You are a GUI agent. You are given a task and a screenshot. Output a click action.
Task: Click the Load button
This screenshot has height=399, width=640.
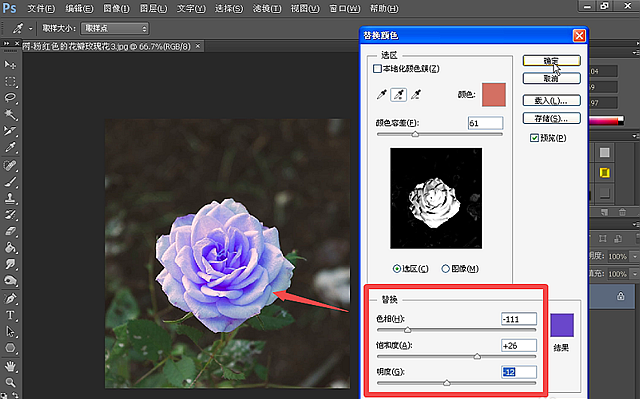pyautogui.click(x=551, y=100)
